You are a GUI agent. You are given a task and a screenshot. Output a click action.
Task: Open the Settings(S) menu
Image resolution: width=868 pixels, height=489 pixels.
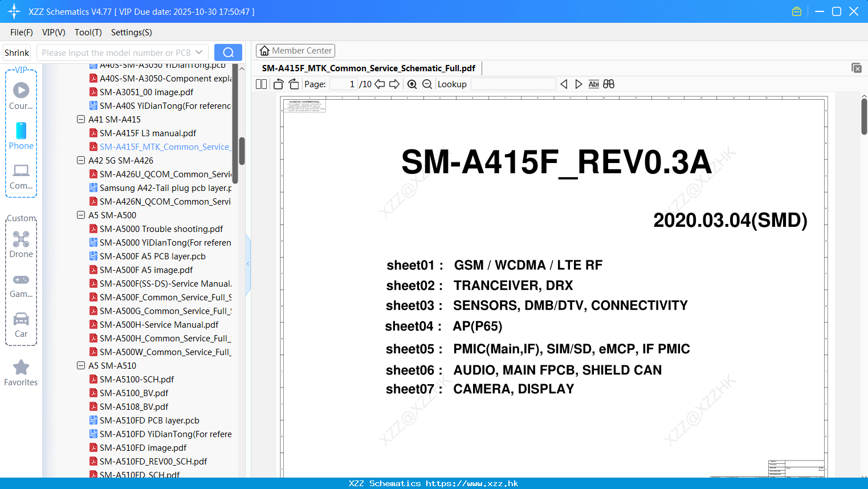(132, 32)
